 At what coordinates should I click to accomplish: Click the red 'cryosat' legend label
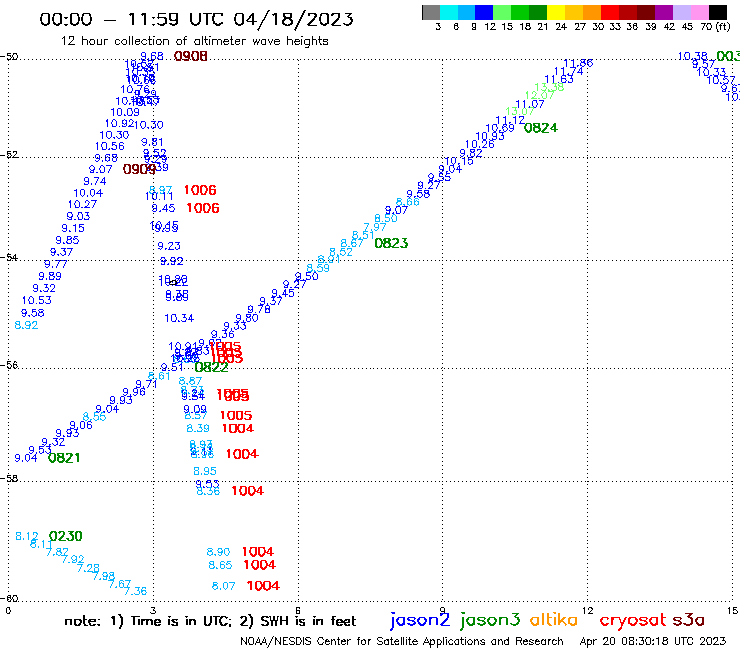633,620
